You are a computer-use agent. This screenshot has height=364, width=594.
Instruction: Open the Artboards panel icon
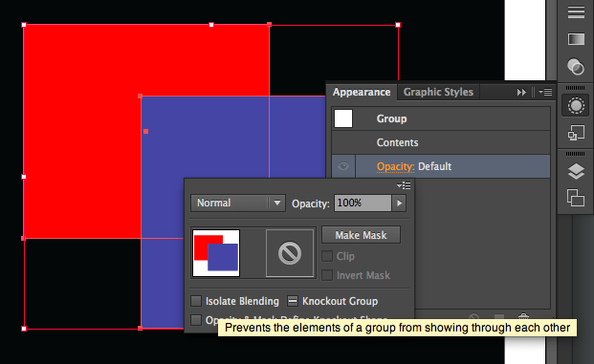point(576,198)
